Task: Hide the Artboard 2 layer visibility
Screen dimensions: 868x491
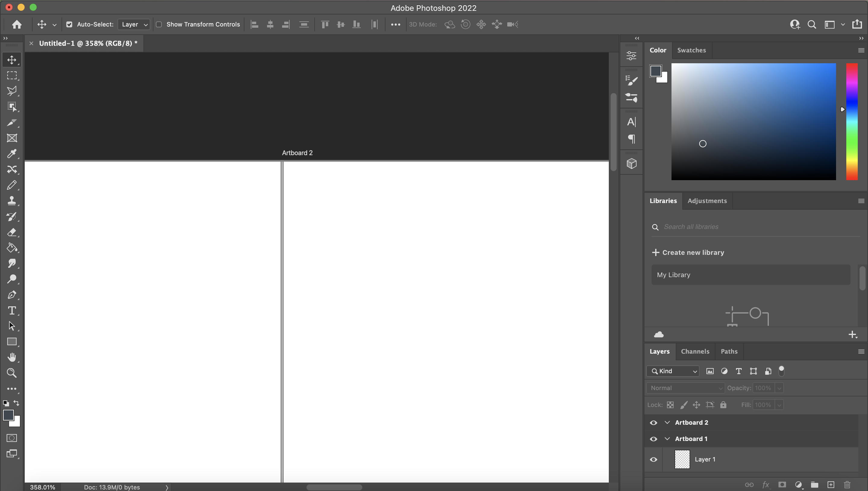Action: tap(653, 422)
